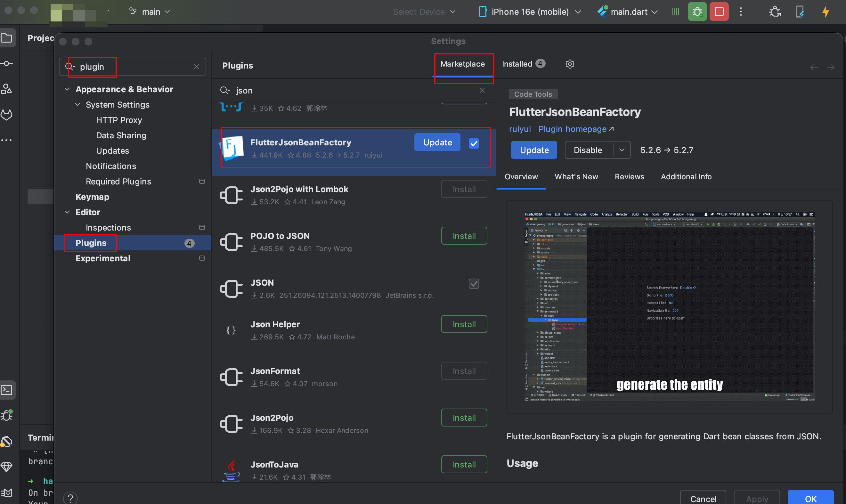Stop the running app
The height and width of the screenshot is (504, 846).
click(719, 11)
